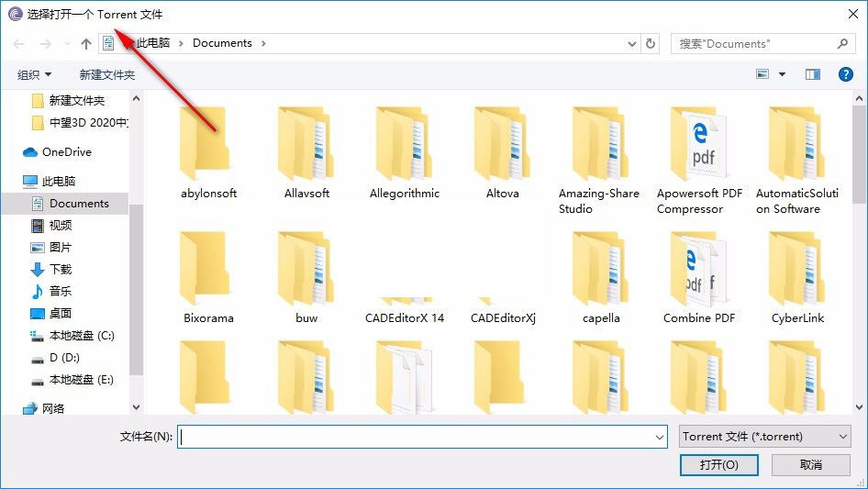The height and width of the screenshot is (489, 868).
Task: Click the 取消 button
Action: [x=810, y=464]
